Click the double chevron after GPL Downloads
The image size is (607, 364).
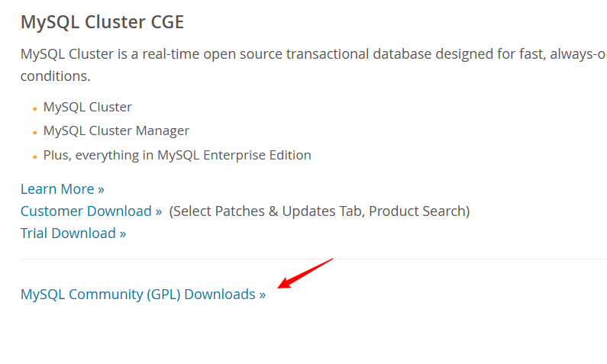pos(263,295)
